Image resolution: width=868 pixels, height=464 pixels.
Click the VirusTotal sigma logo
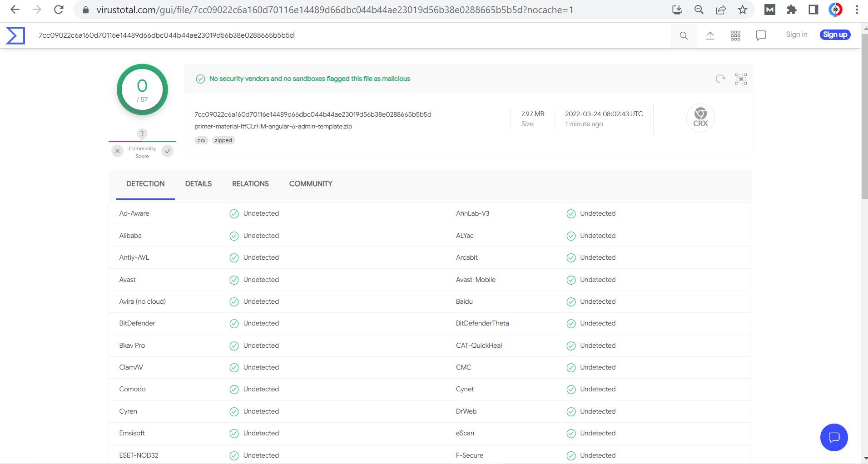pos(15,35)
